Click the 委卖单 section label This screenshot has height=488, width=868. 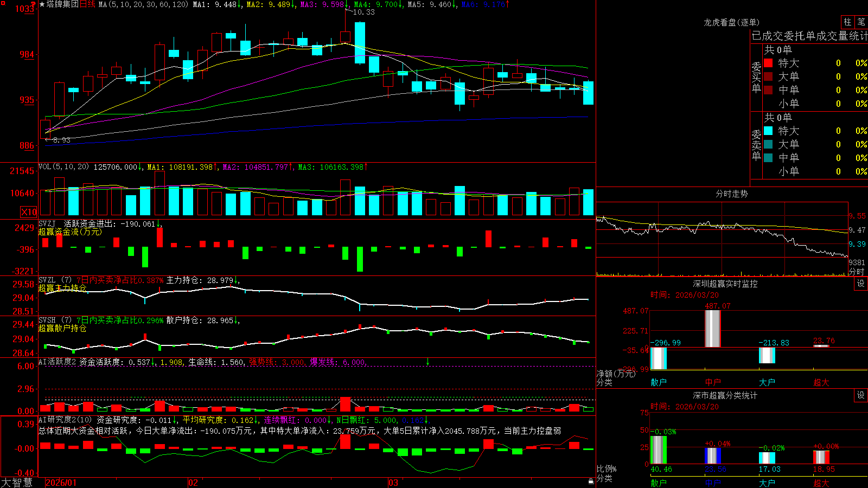756,145
